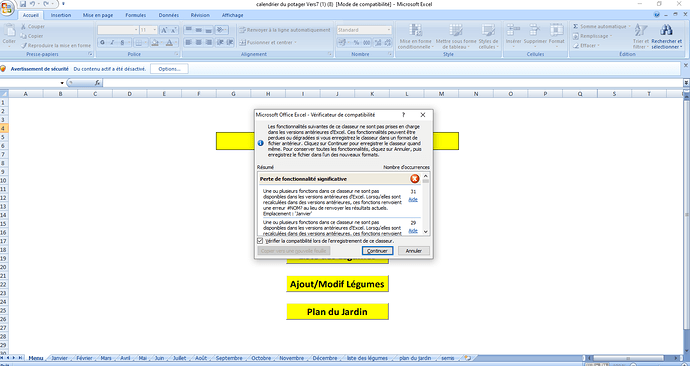This screenshot has width=690, height=366.
Task: Click the Continuer button
Action: [x=378, y=251]
